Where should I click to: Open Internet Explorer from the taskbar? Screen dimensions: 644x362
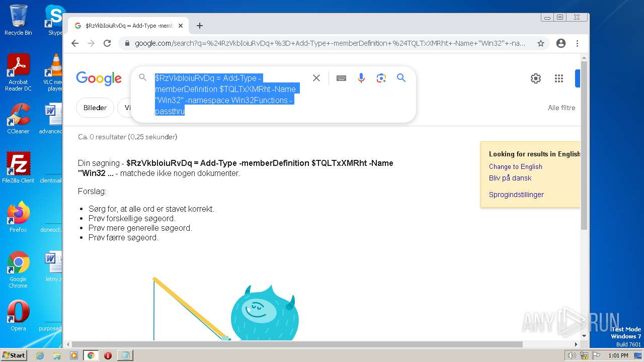click(40, 355)
